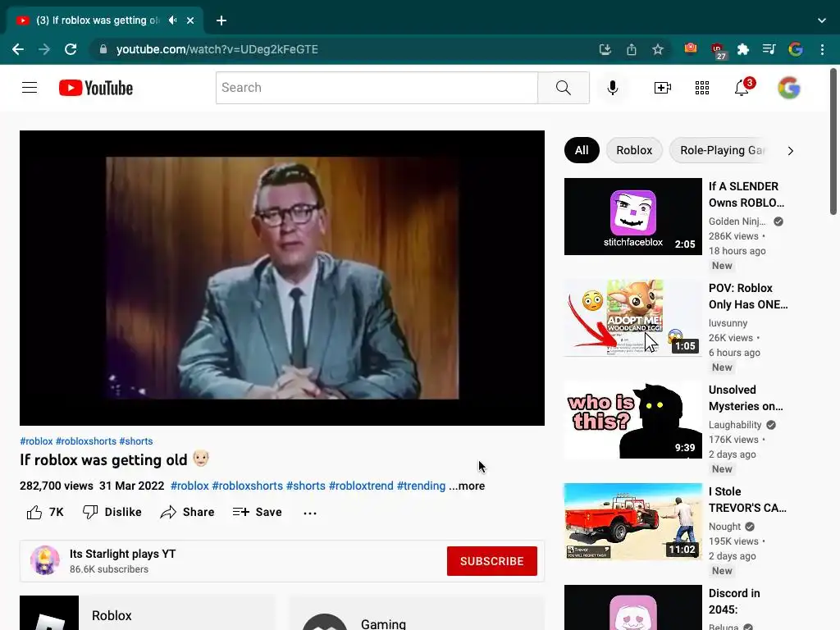Image resolution: width=840 pixels, height=630 pixels.
Task: Open the red camera extension icon
Action: 691,48
